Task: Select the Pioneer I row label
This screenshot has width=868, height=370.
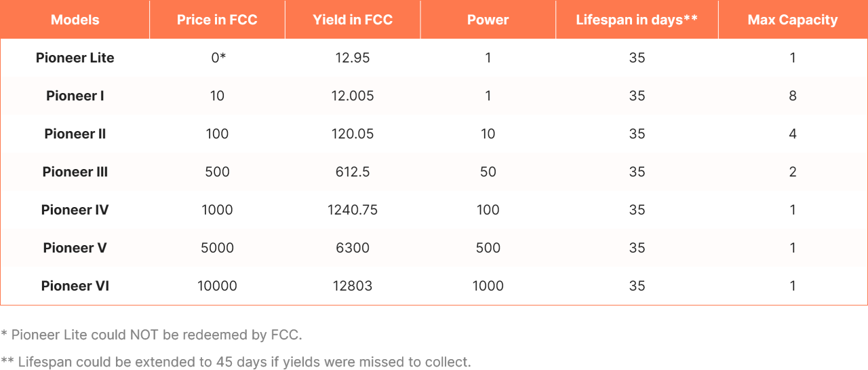Action: coord(75,96)
